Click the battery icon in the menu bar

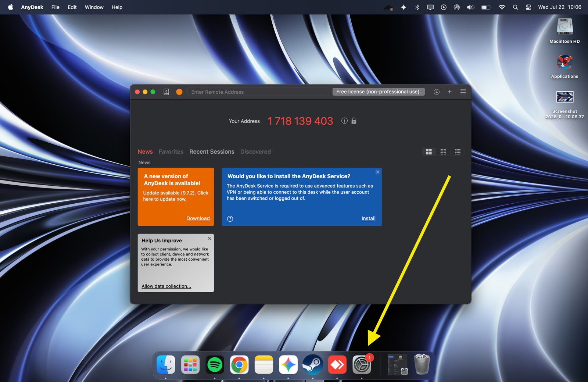coord(486,7)
